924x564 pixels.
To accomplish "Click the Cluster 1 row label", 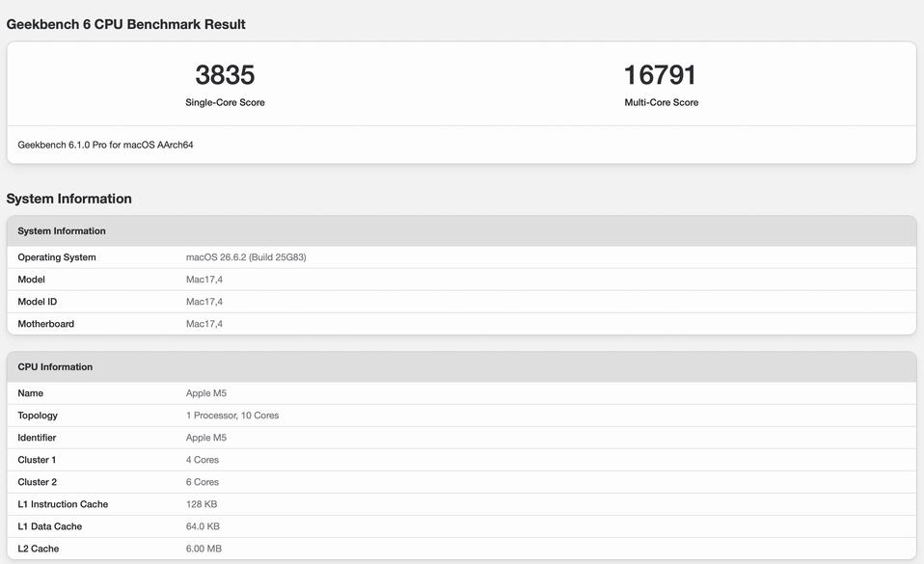I will click(37, 460).
